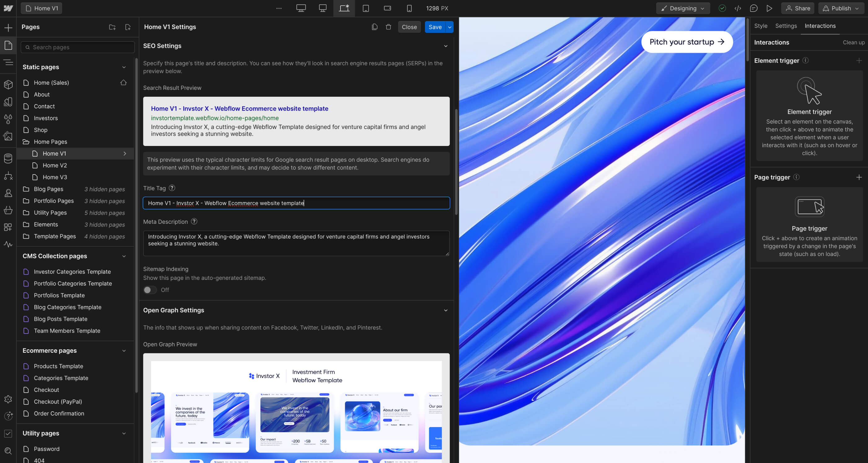Toggle Sitemap Indexing on
The height and width of the screenshot is (463, 868).
click(150, 290)
